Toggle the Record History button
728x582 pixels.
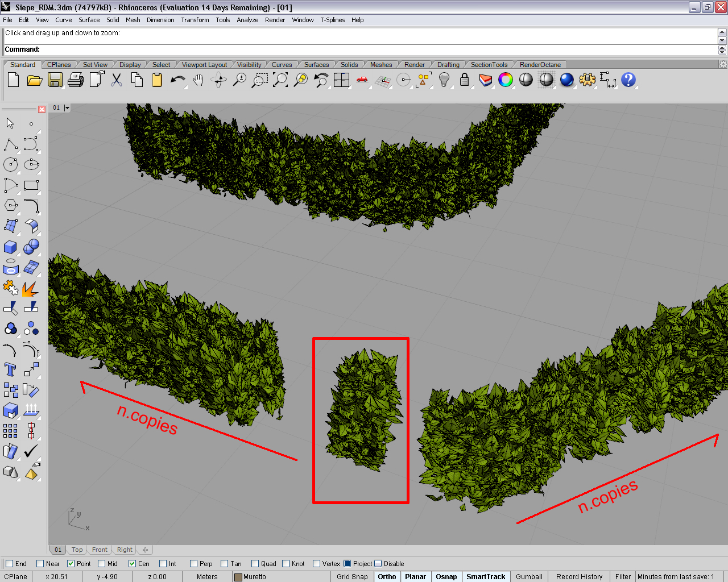(x=579, y=576)
